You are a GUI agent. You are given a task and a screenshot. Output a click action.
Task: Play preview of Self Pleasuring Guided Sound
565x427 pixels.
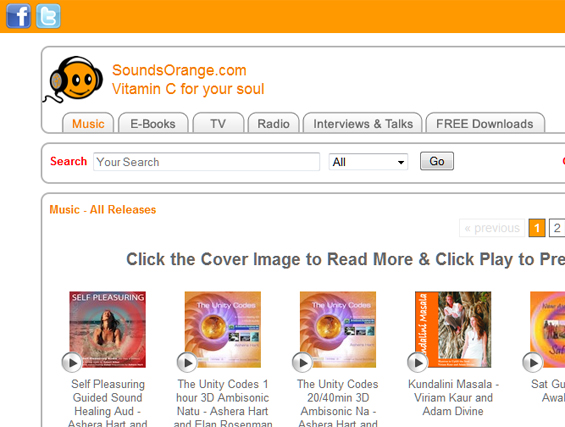click(72, 362)
